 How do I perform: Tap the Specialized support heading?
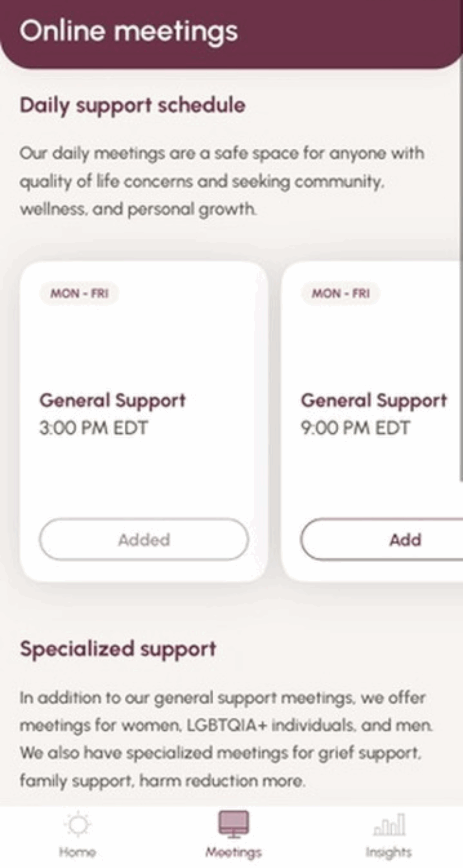pos(118,648)
